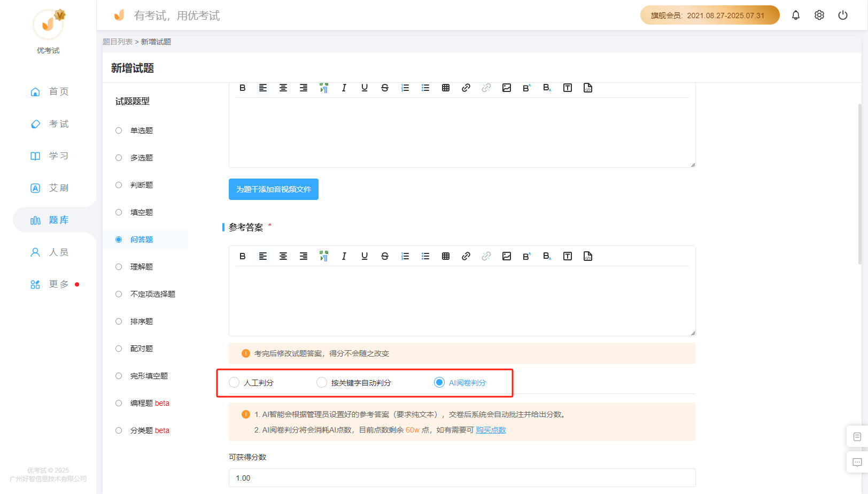Image resolution: width=868 pixels, height=494 pixels.
Task: Apply underline in question stem editor
Action: pyautogui.click(x=365, y=88)
